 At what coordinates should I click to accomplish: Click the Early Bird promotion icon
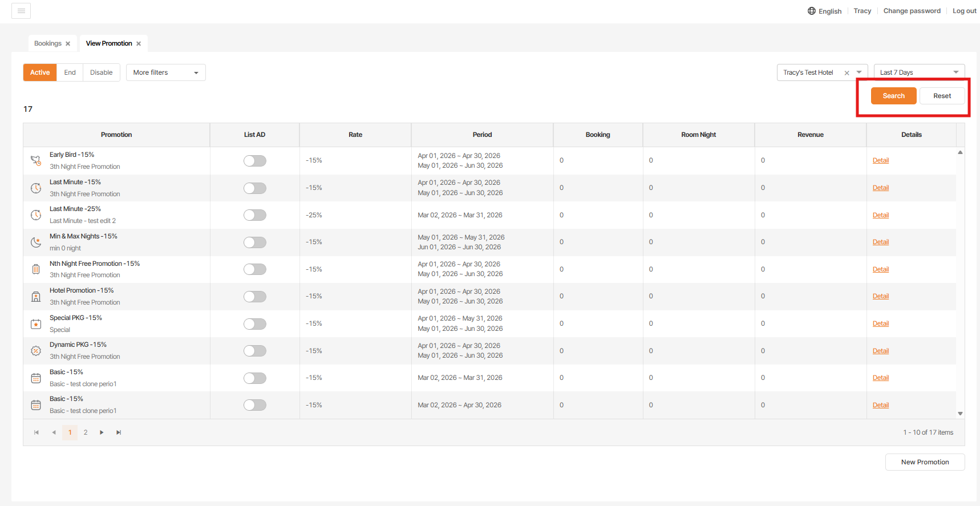(x=36, y=161)
